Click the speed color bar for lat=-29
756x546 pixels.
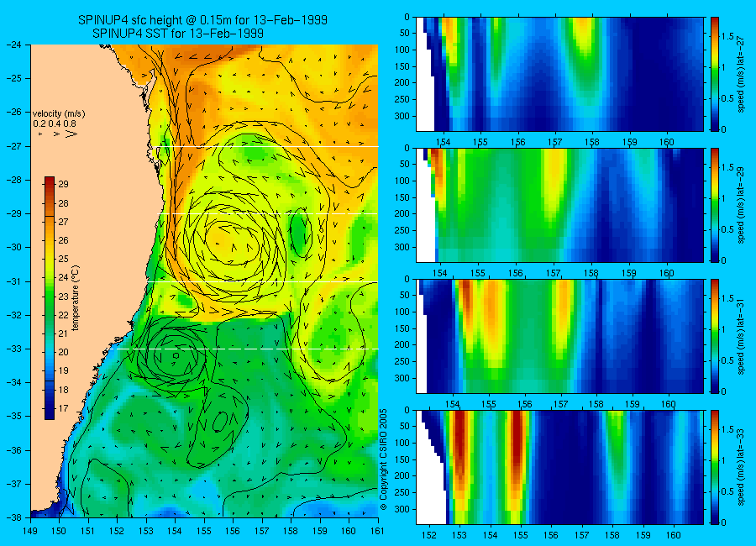(x=715, y=205)
